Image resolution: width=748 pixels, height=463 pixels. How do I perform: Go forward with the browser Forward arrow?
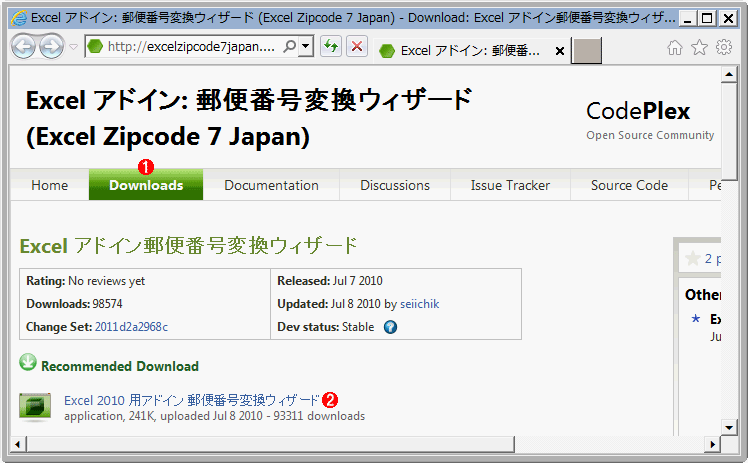[52, 47]
